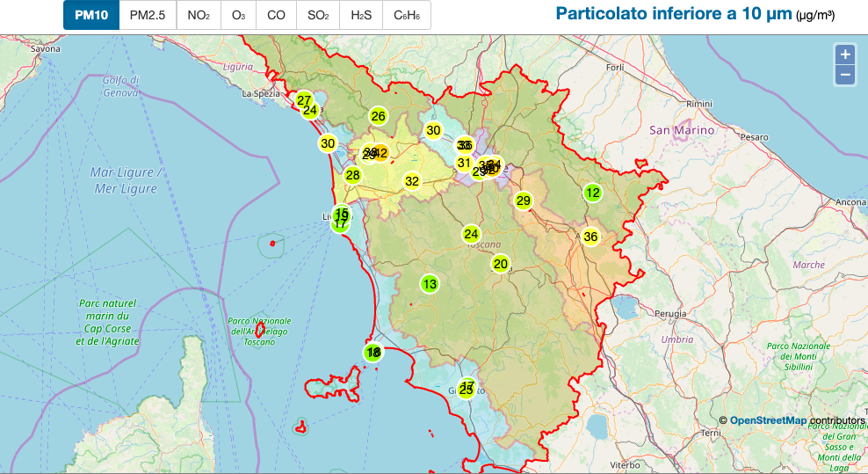868x474 pixels.
Task: Click the active PM10 tab
Action: pyautogui.click(x=91, y=15)
